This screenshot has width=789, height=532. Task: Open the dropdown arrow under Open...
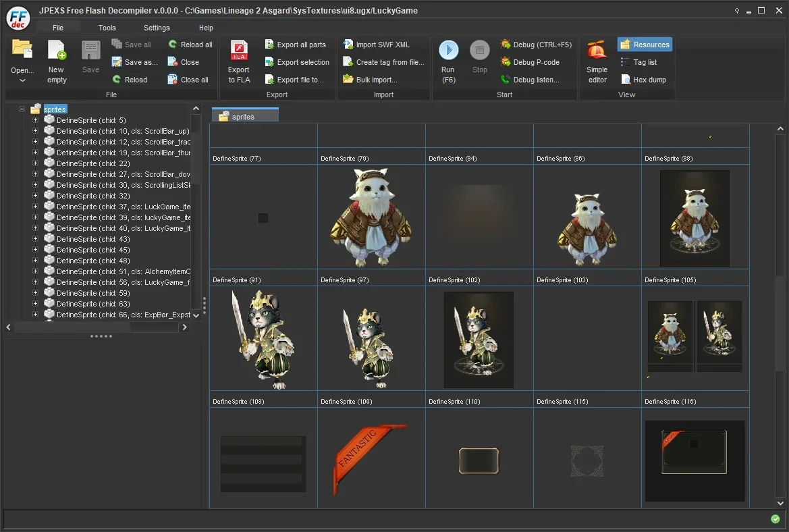click(x=22, y=80)
